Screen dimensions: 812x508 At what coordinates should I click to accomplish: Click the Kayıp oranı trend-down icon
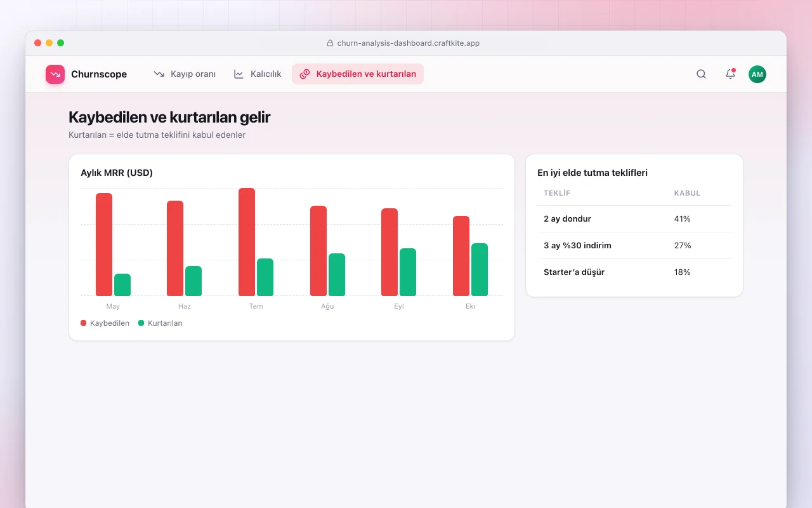tap(159, 74)
